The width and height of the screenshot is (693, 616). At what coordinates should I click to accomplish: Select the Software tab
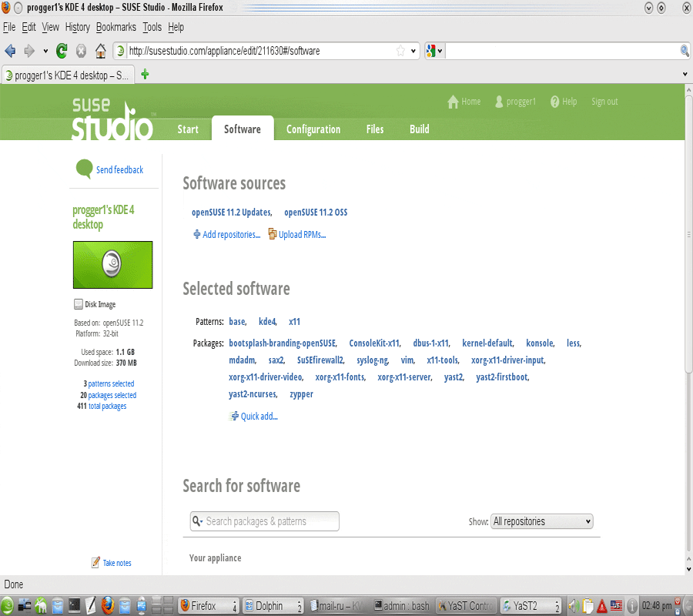point(243,129)
